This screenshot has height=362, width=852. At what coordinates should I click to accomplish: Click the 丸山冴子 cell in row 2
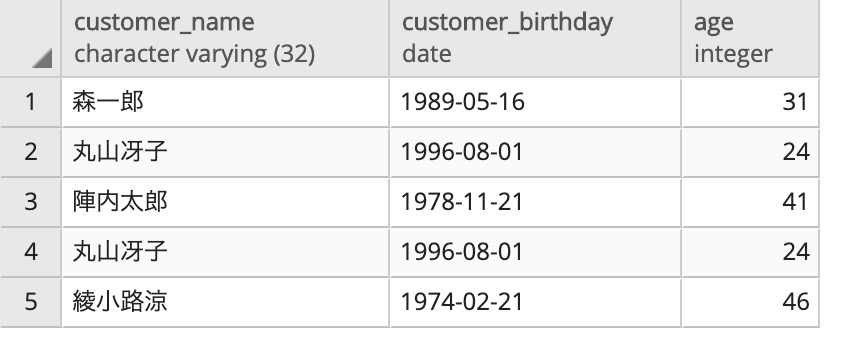[x=225, y=152]
